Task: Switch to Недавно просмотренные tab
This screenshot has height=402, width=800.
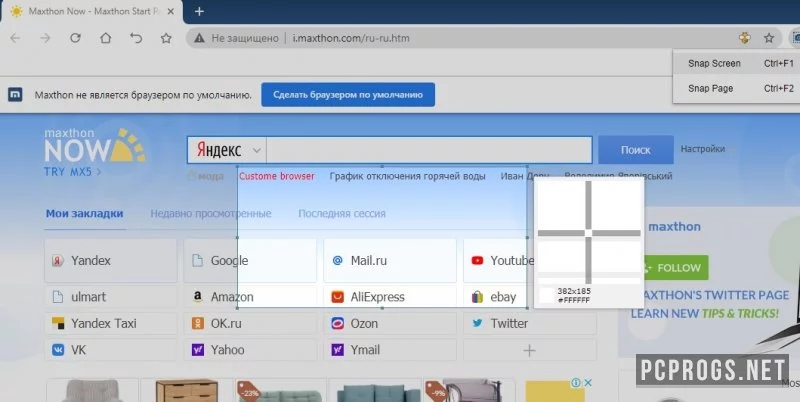Action: pos(211,214)
